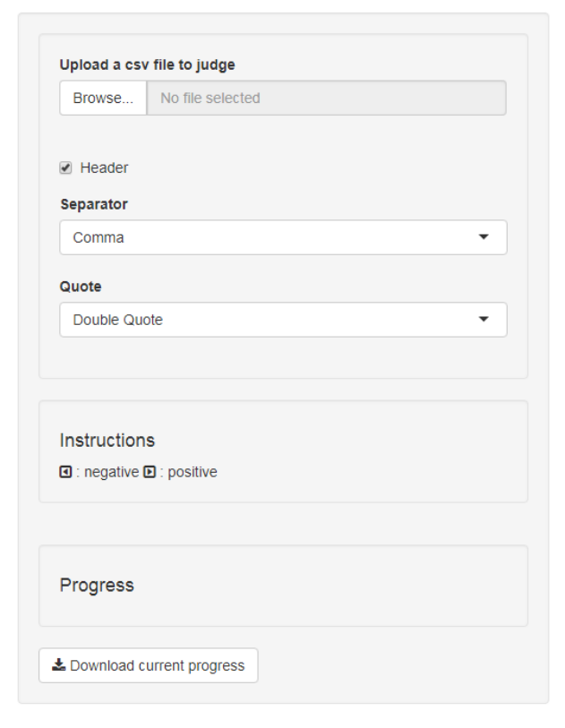Click the Separator field label

pos(93,204)
